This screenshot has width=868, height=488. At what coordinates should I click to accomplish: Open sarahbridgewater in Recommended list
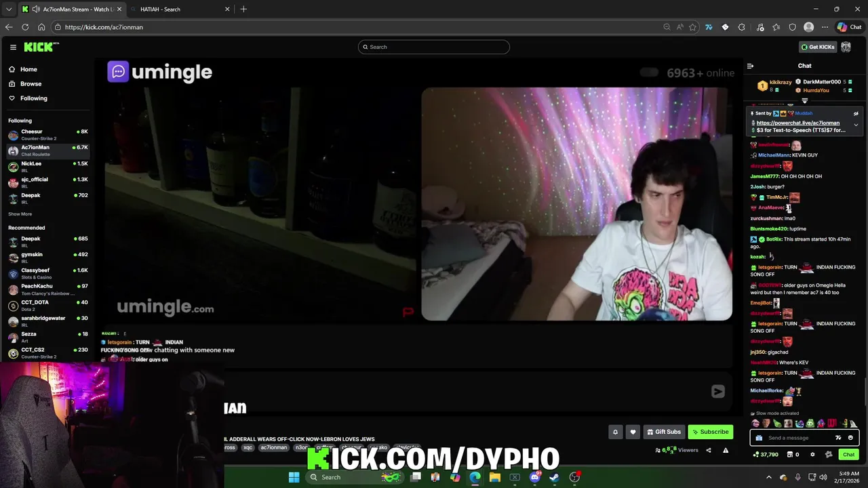(x=47, y=321)
